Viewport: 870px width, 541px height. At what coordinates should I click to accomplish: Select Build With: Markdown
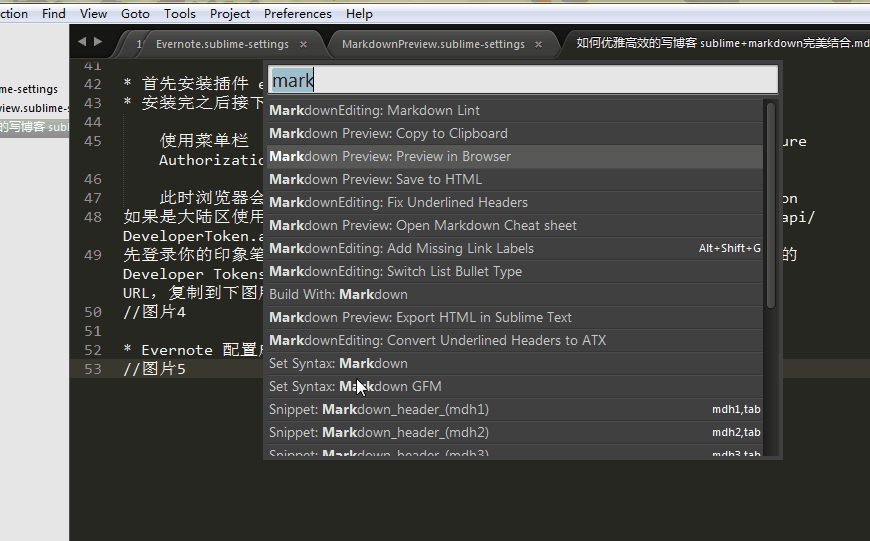pyautogui.click(x=515, y=295)
